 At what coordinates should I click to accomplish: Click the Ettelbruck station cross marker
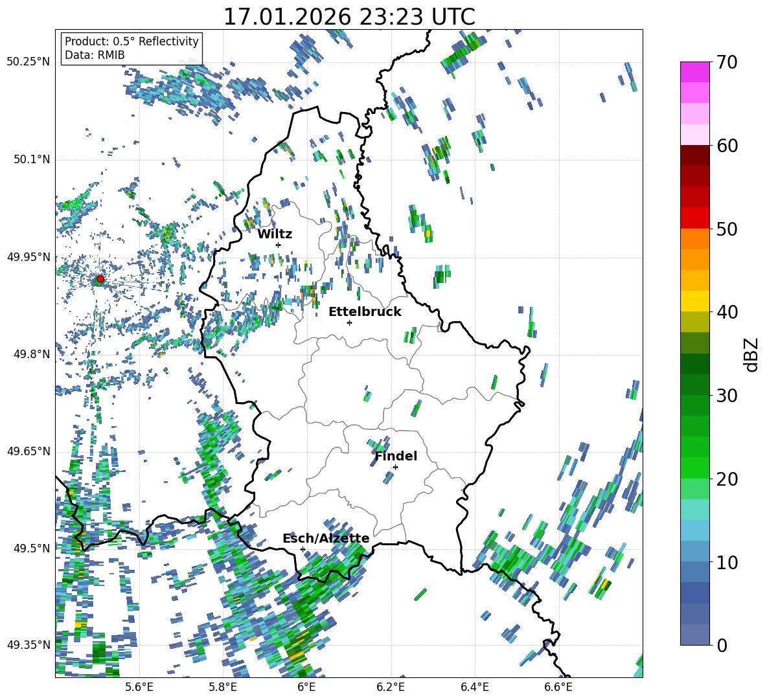click(x=349, y=322)
